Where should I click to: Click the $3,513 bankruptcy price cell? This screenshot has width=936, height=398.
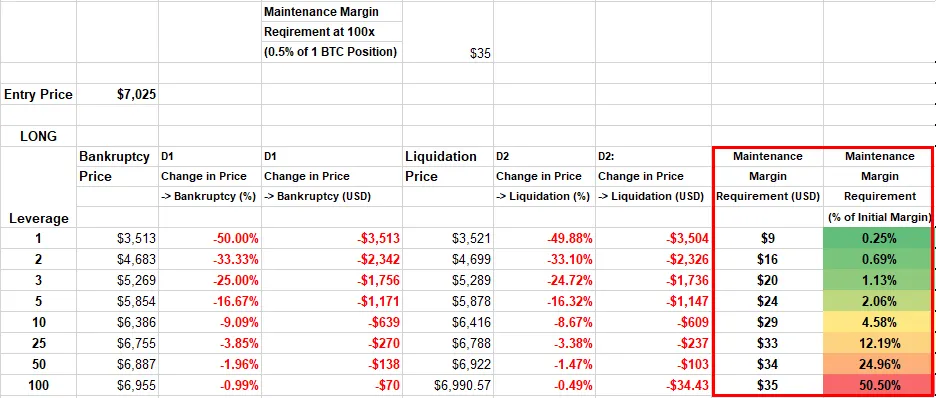point(118,239)
